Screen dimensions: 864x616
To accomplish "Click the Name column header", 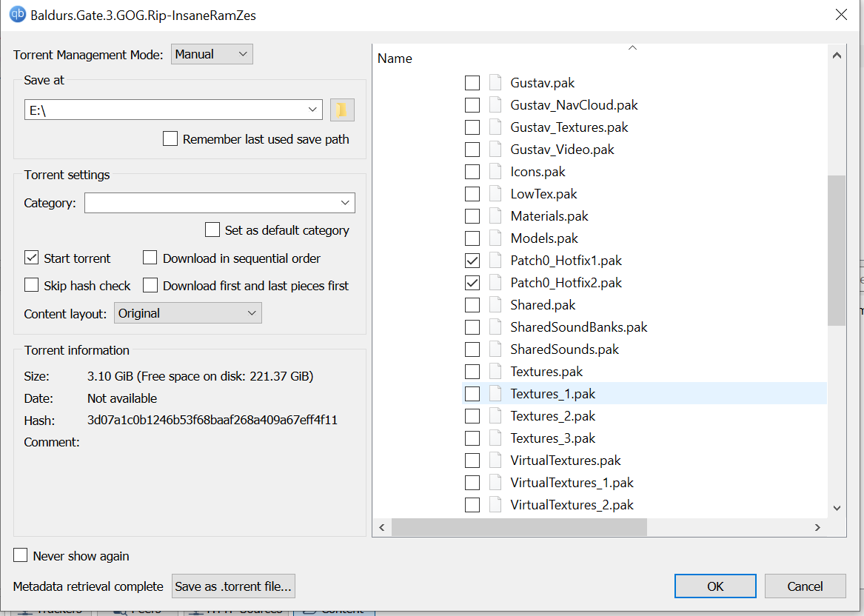I will (395, 58).
